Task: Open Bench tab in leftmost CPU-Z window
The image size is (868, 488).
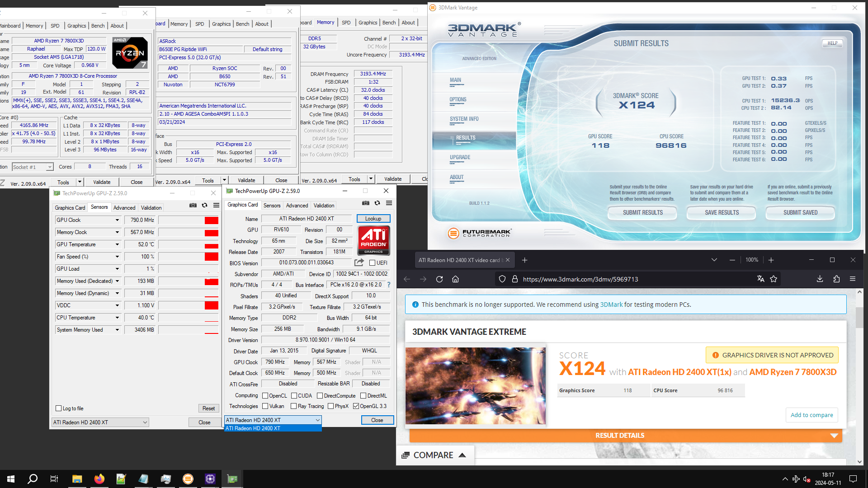Action: (x=98, y=26)
